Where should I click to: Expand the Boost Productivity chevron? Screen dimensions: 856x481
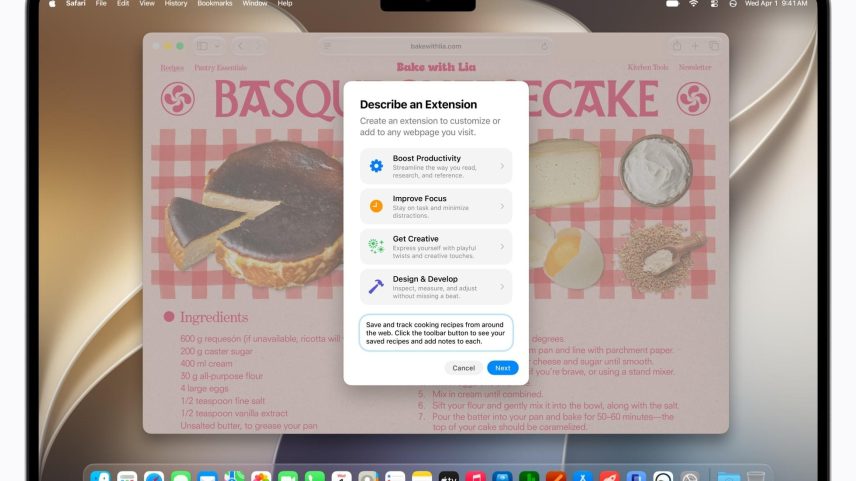502,166
